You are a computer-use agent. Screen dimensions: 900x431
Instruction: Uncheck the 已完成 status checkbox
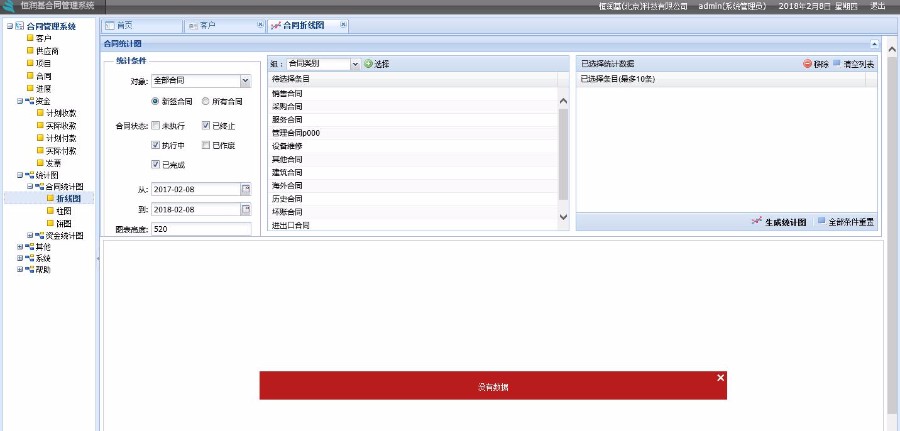pyautogui.click(x=155, y=165)
